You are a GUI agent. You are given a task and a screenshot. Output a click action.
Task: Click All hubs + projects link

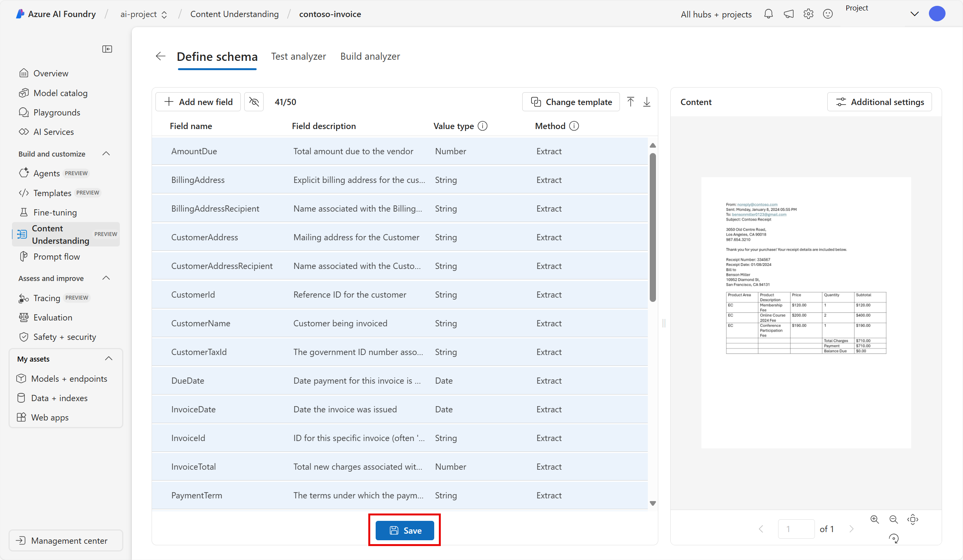(x=716, y=14)
